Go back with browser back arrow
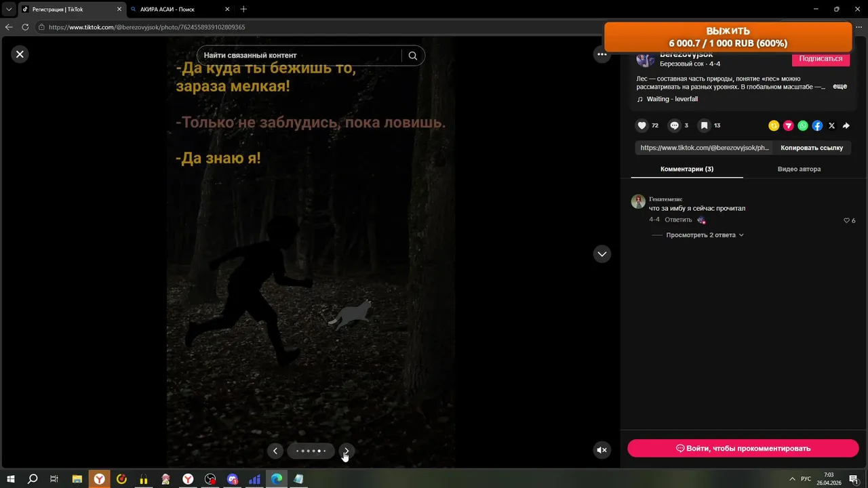 pyautogui.click(x=9, y=27)
